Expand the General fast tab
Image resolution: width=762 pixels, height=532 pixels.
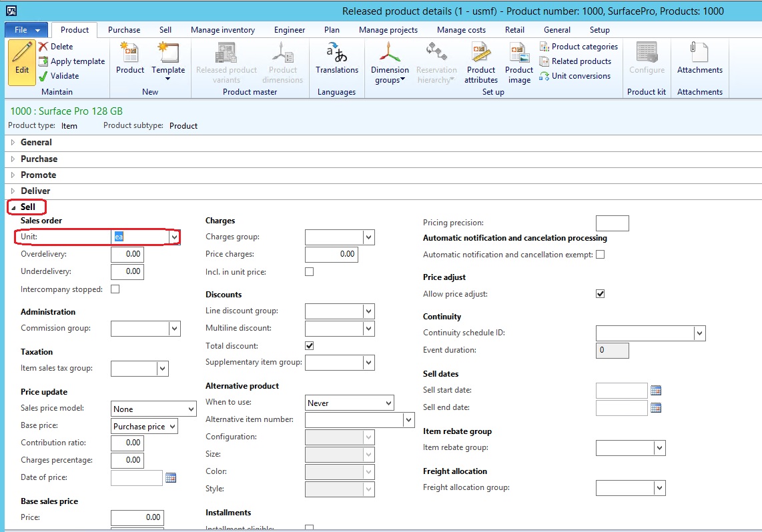coord(36,143)
